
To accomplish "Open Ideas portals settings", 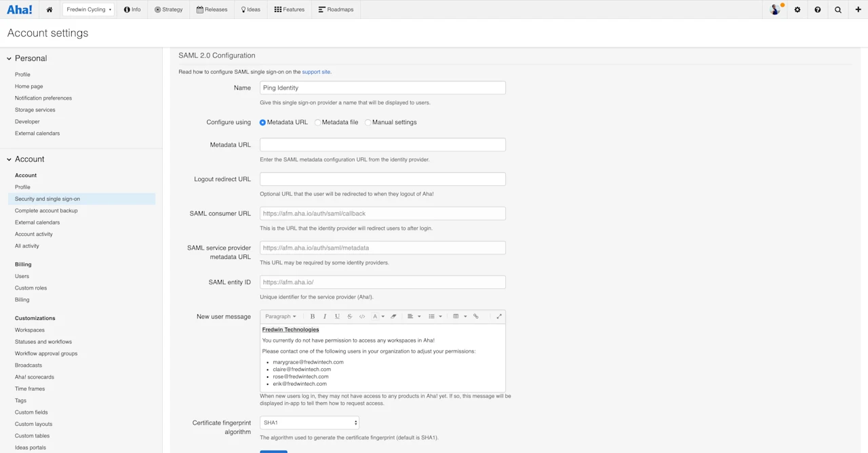I will tap(31, 448).
